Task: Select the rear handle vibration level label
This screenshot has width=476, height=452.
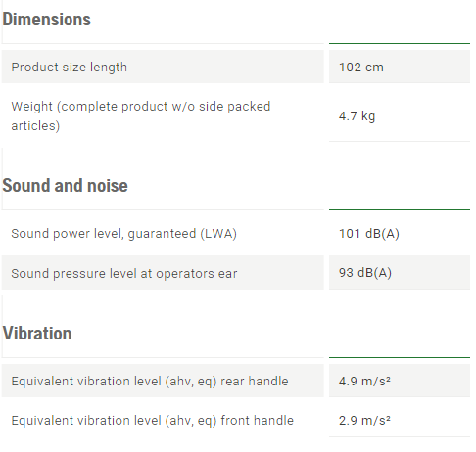Action: pos(150,381)
